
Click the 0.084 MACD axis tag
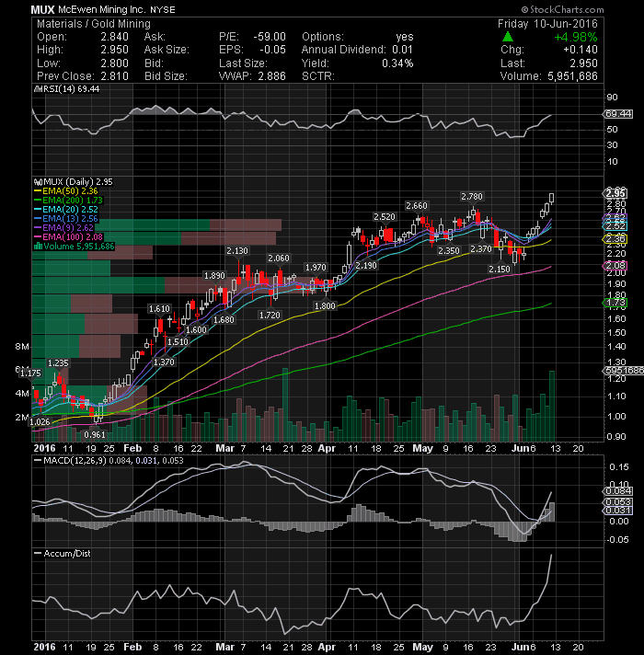(x=618, y=491)
